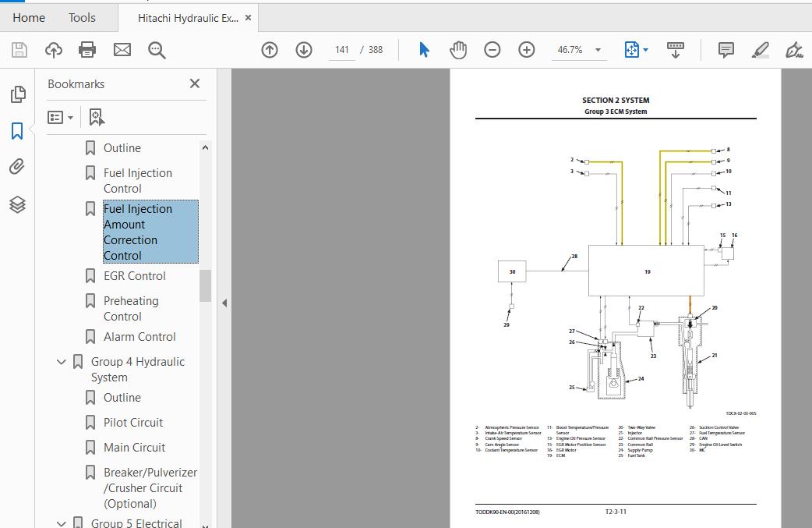Switch to the Home tab
The width and height of the screenshot is (812, 528).
point(29,17)
